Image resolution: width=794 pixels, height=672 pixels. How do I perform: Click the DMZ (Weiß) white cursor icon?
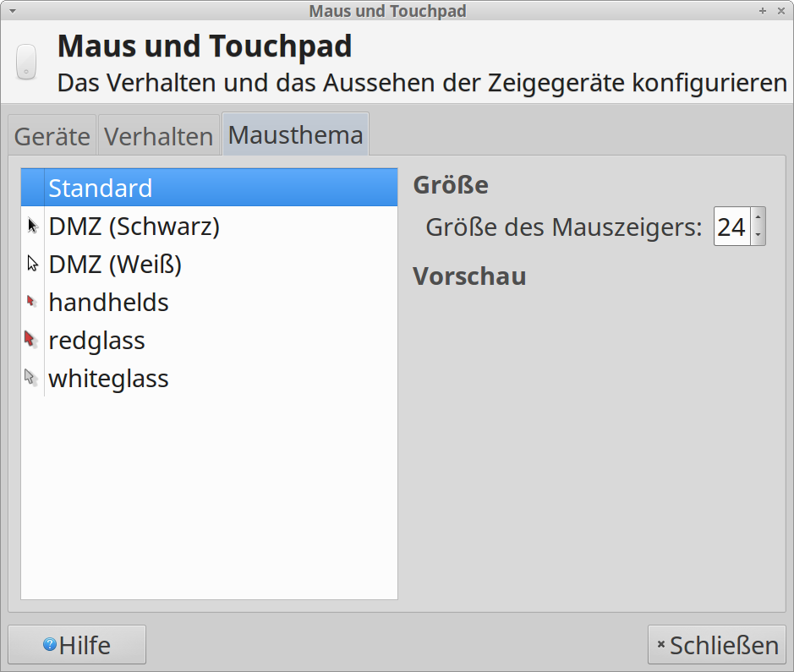click(33, 264)
